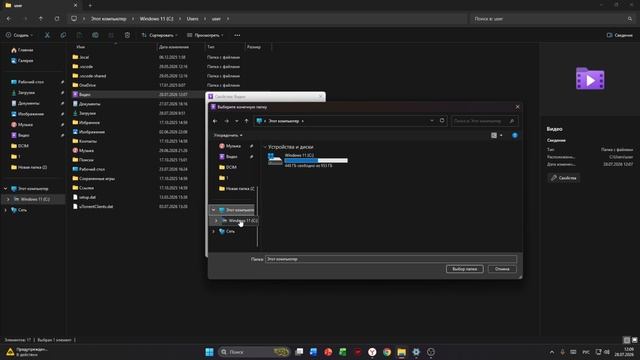Open the 'Сортировать' menu in Explorer

pyautogui.click(x=159, y=36)
